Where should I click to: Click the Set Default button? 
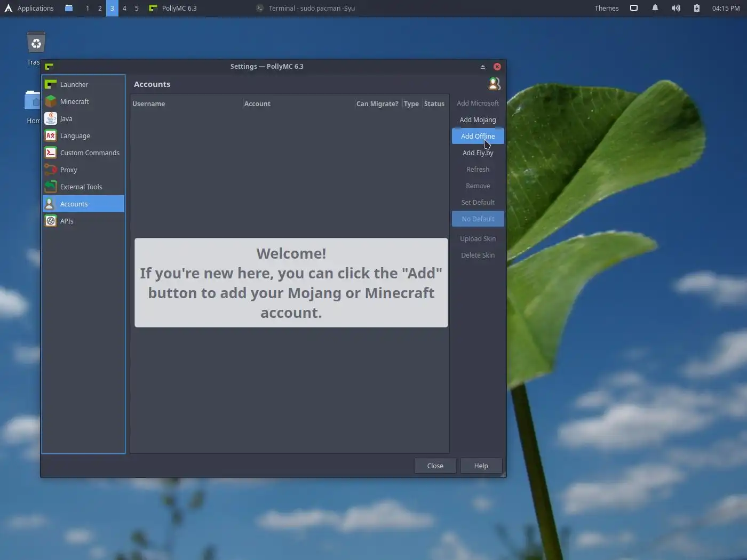point(478,202)
